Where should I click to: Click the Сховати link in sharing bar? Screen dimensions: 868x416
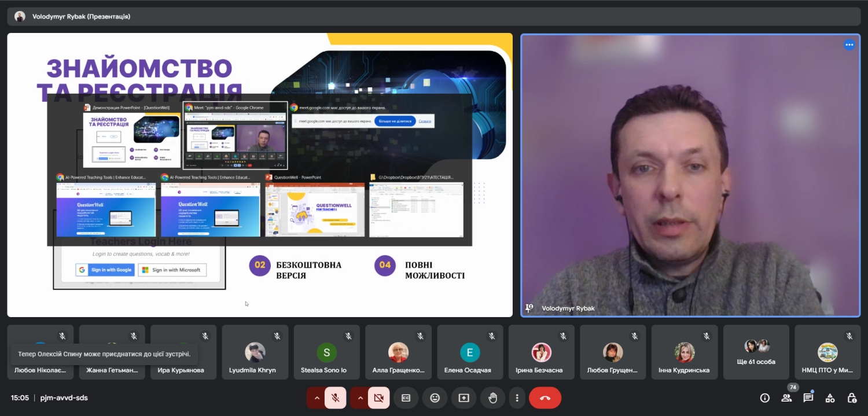425,121
